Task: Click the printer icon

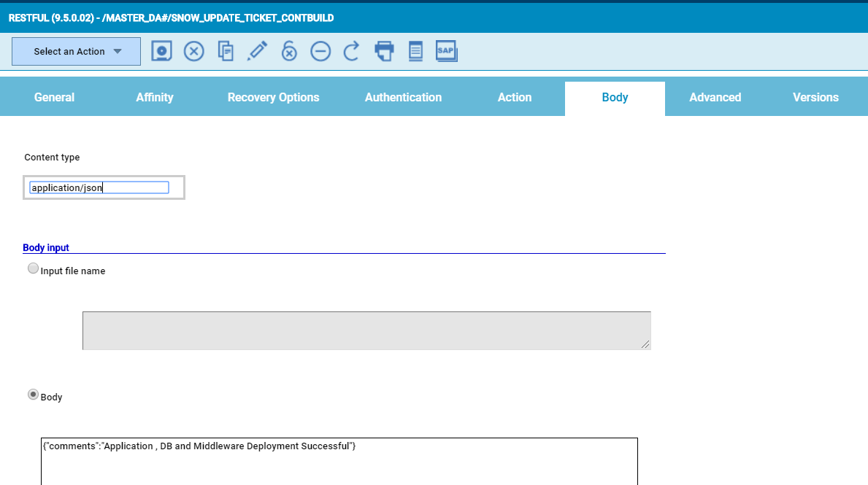Action: pyautogui.click(x=384, y=51)
